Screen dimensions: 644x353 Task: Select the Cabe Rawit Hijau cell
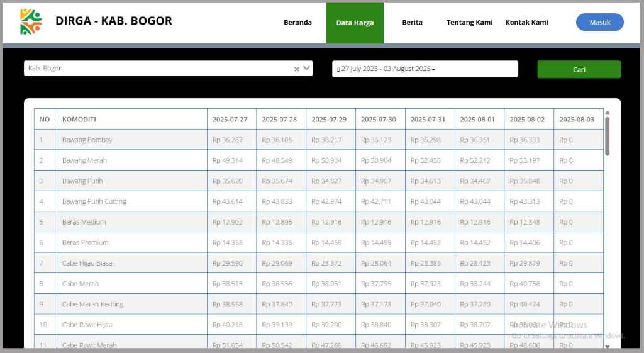coord(132,325)
